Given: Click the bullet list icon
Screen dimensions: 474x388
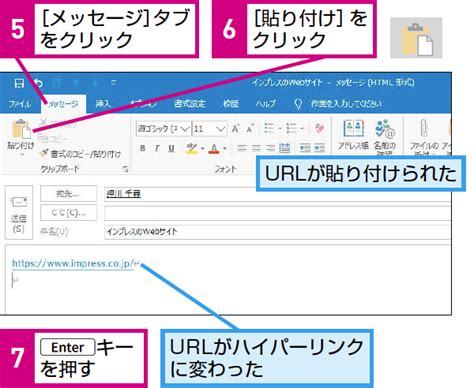Looking at the screenshot, I should click(269, 128).
